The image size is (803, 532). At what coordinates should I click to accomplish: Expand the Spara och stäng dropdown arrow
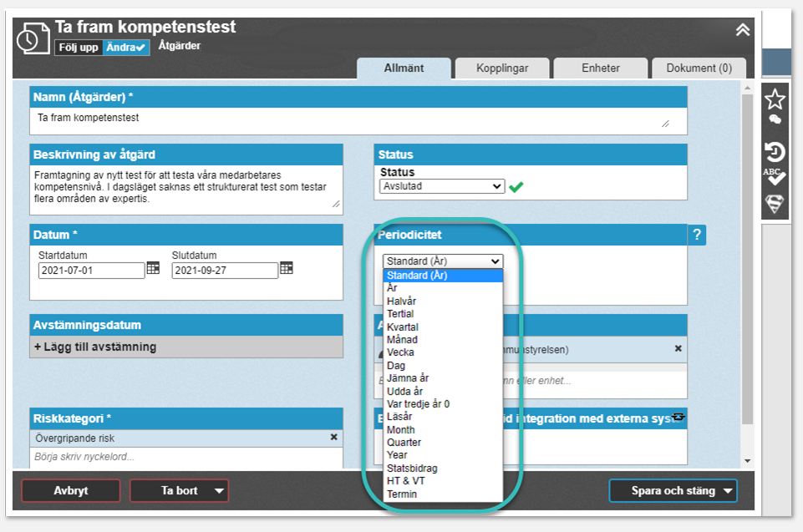728,491
